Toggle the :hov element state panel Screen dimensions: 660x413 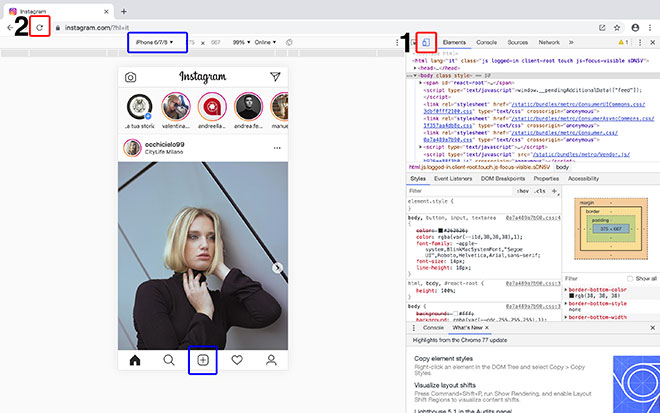(521, 190)
